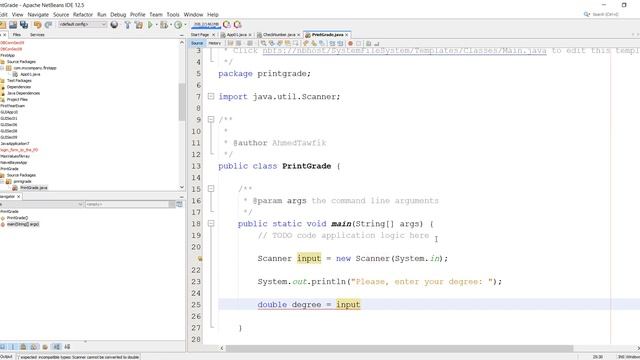Select the JavaApplication7 project

15,144
